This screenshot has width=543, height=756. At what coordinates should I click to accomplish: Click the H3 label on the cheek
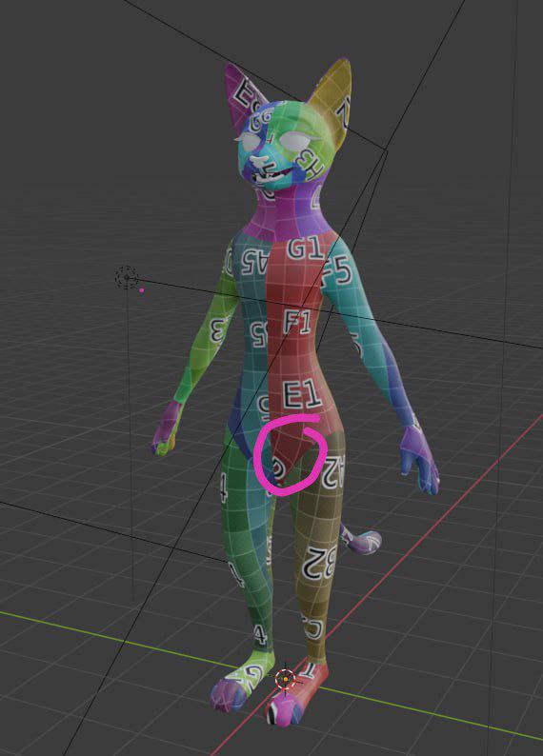310,163
